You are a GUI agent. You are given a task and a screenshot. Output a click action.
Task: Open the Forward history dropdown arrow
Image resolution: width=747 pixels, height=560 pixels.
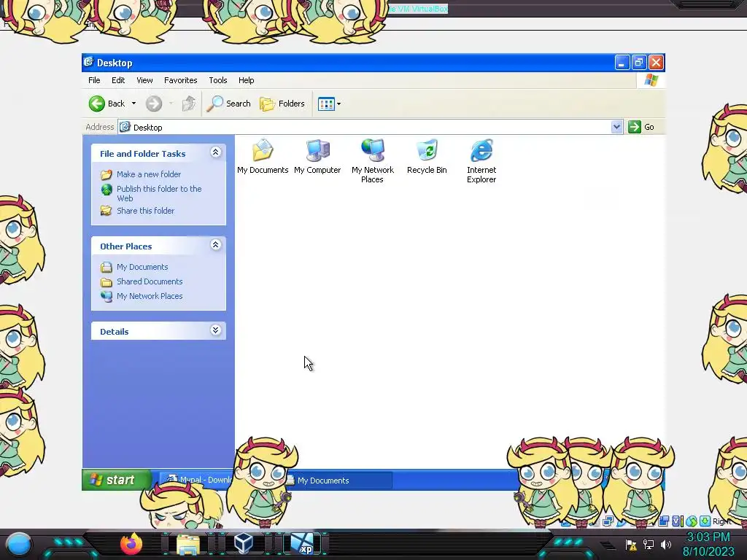pyautogui.click(x=171, y=104)
